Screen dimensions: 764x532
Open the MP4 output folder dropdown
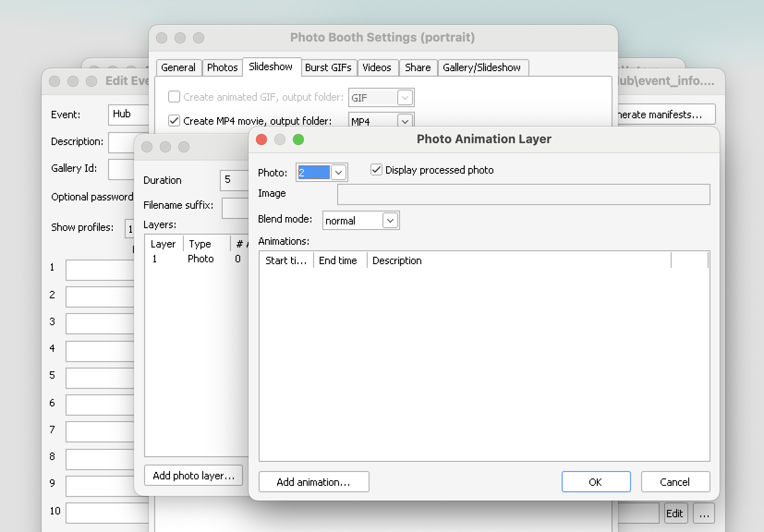tap(405, 121)
